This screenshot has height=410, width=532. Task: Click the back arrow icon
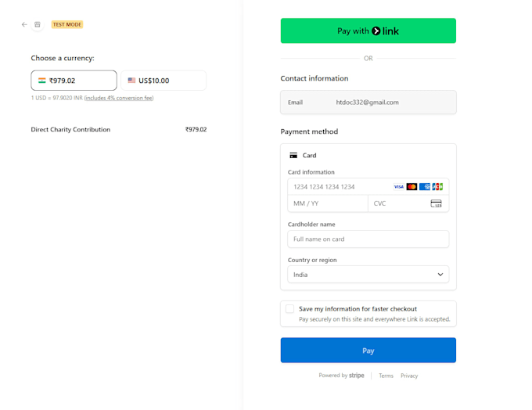tap(24, 24)
